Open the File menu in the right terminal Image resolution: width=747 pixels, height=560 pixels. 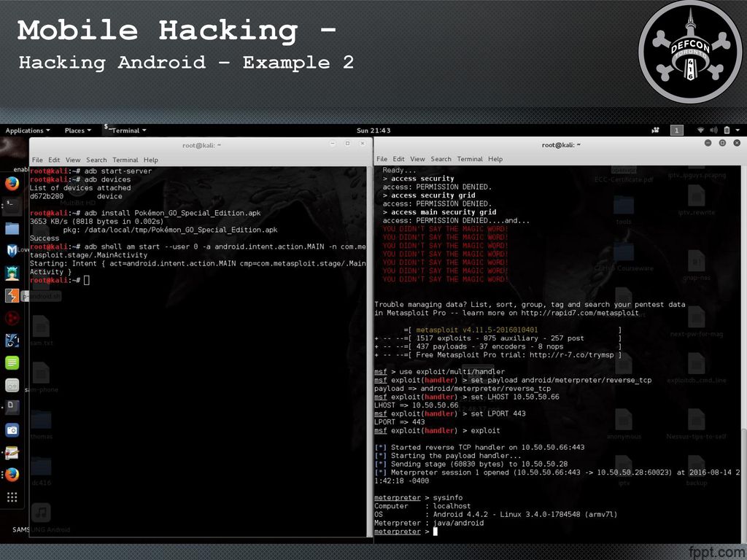(382, 159)
